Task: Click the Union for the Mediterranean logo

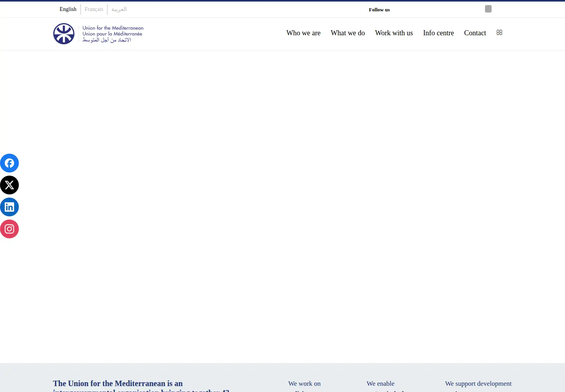Action: click(98, 34)
